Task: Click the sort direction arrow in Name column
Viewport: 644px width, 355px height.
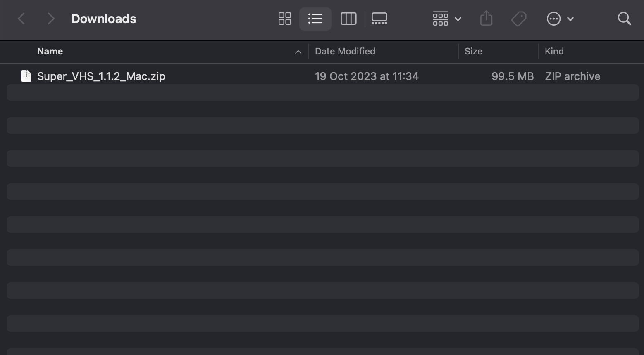Action: (x=298, y=52)
